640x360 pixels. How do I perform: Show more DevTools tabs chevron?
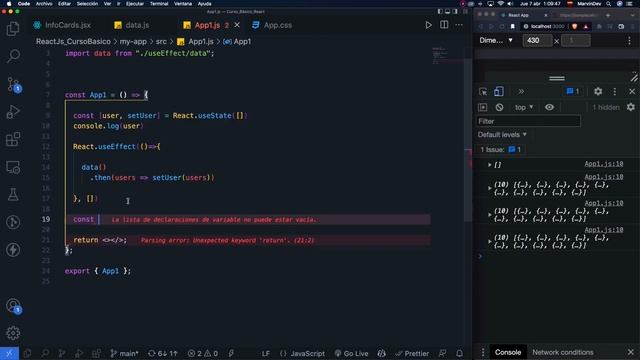point(521,91)
